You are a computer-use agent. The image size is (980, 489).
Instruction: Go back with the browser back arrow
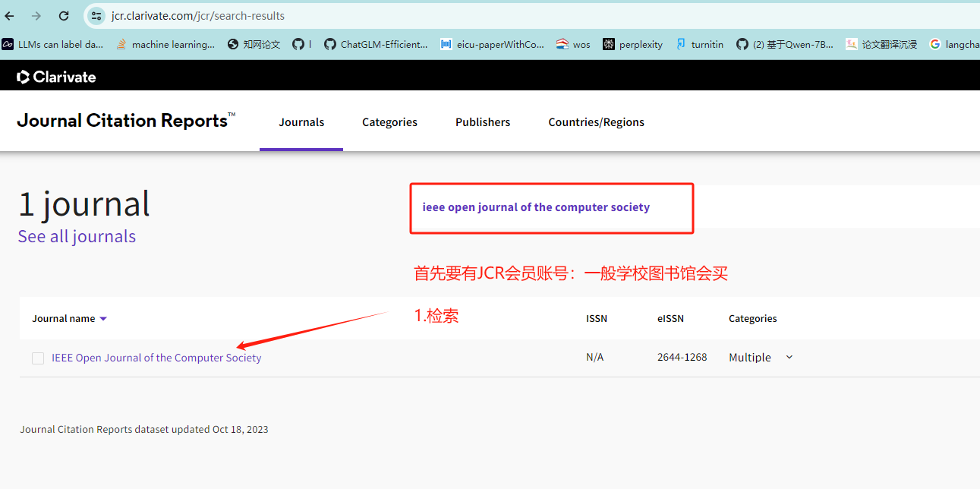tap(10, 16)
